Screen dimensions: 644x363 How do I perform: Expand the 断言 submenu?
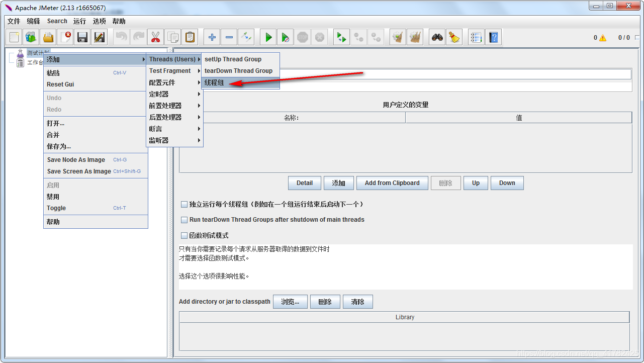pos(174,129)
